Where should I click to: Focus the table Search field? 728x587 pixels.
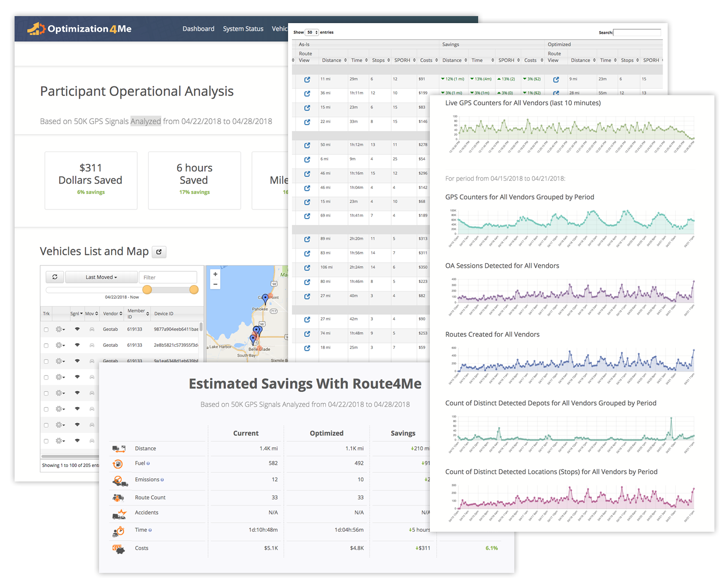pos(637,33)
